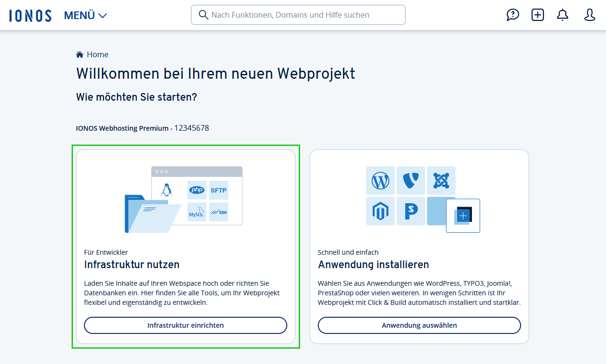Open the MENÜ dropdown
606x364 pixels.
click(85, 15)
